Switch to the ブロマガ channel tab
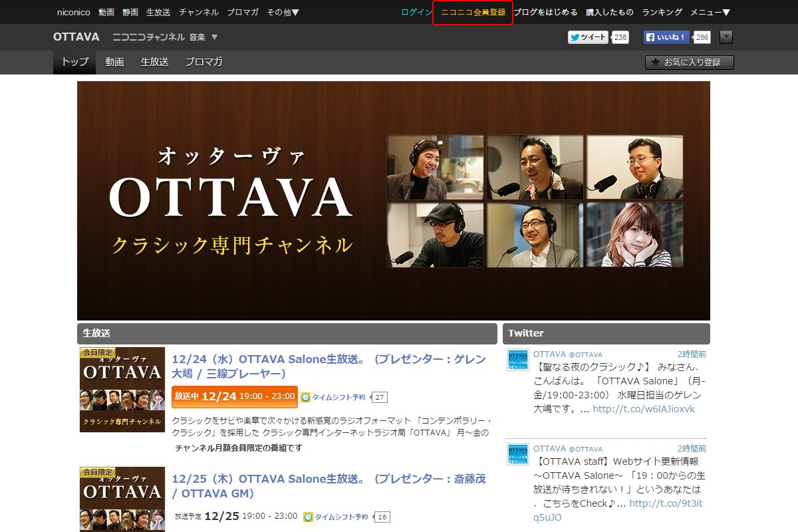 point(203,62)
